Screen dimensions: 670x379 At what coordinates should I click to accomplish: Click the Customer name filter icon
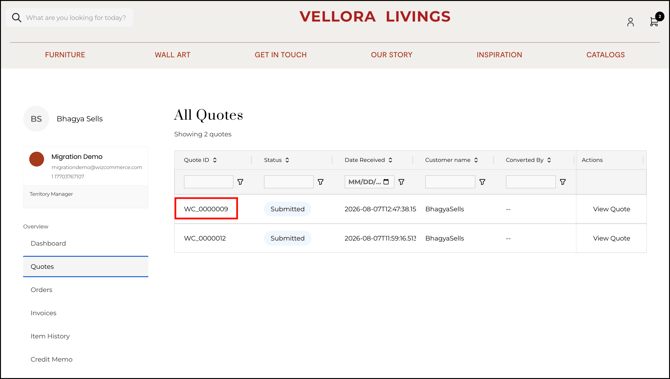(x=482, y=182)
